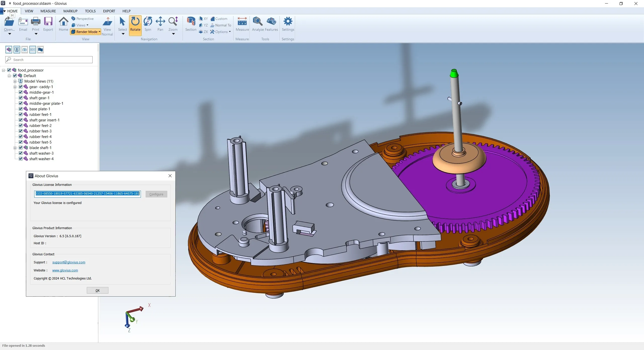The width and height of the screenshot is (644, 350).
Task: Open the assembly tree panel icon
Action: (x=9, y=50)
